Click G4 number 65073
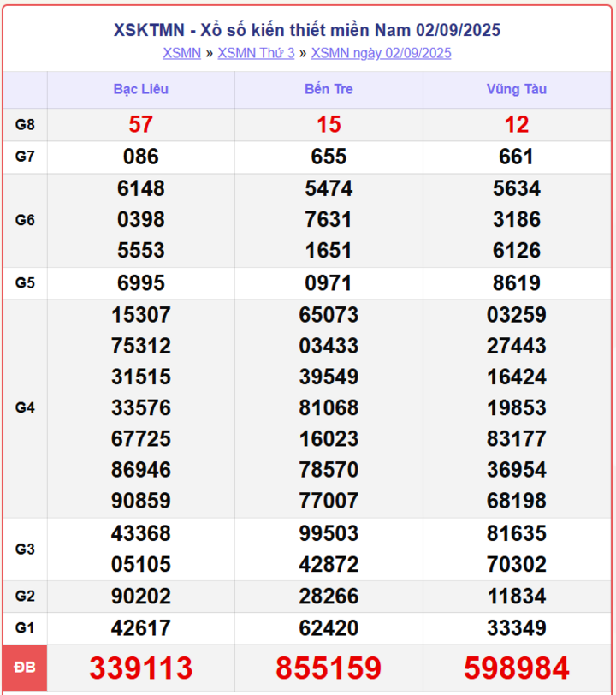The image size is (616, 695). (329, 315)
